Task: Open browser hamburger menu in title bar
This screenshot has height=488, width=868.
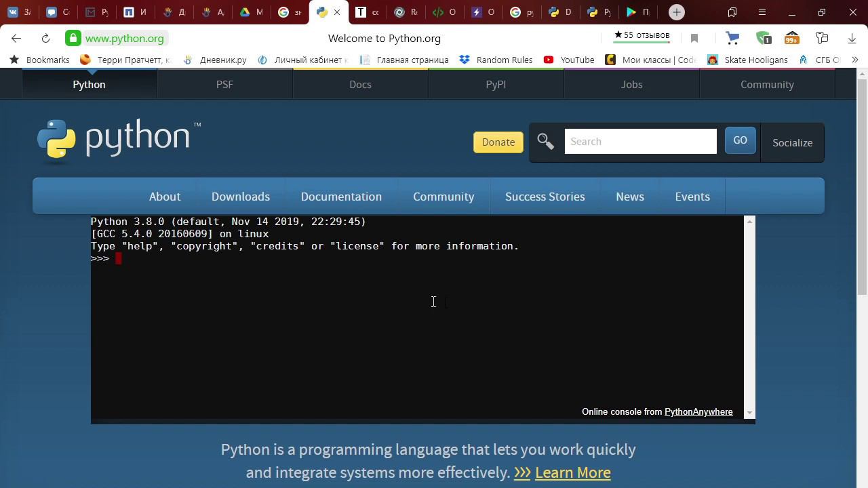Action: (762, 12)
